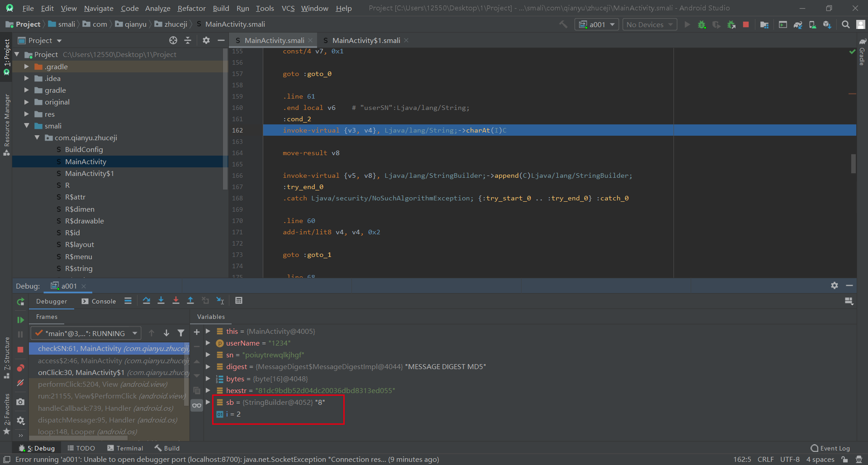Select onClick:30 MainActivity$1 stack frame
The width and height of the screenshot is (868, 465).
point(109,373)
